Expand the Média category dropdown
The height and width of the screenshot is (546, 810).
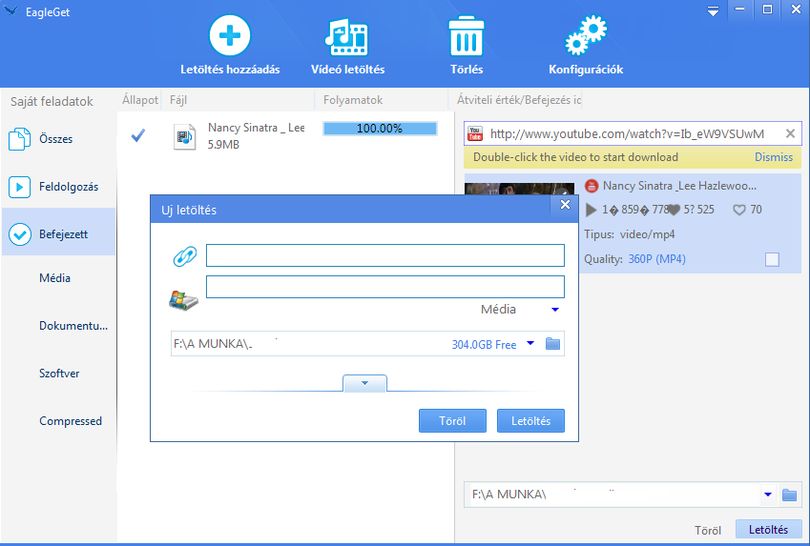tap(555, 309)
